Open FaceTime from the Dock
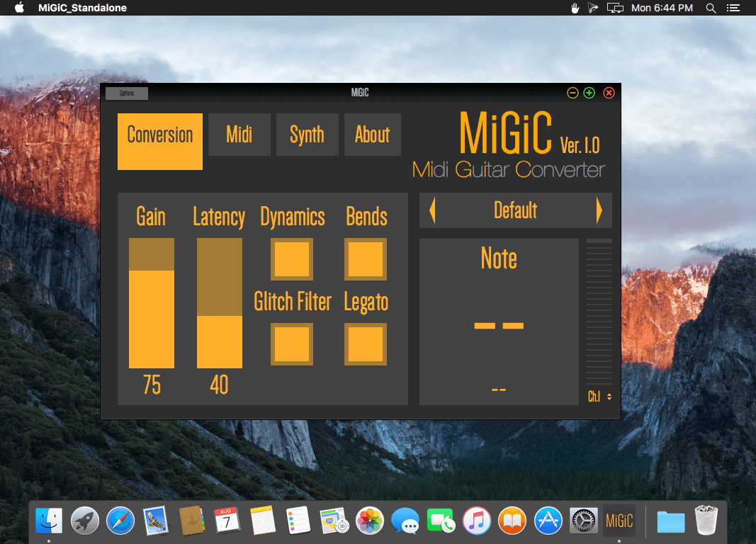The image size is (756, 544). pyautogui.click(x=441, y=521)
